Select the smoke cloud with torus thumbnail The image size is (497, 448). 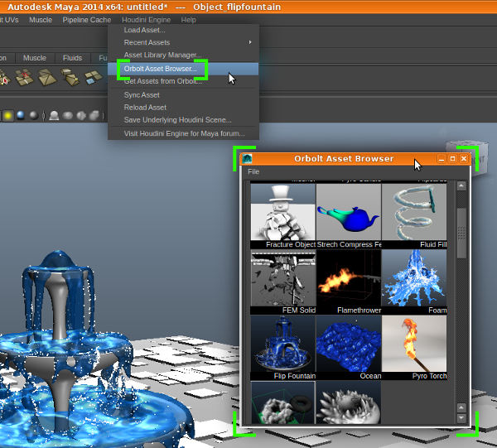[x=283, y=402]
